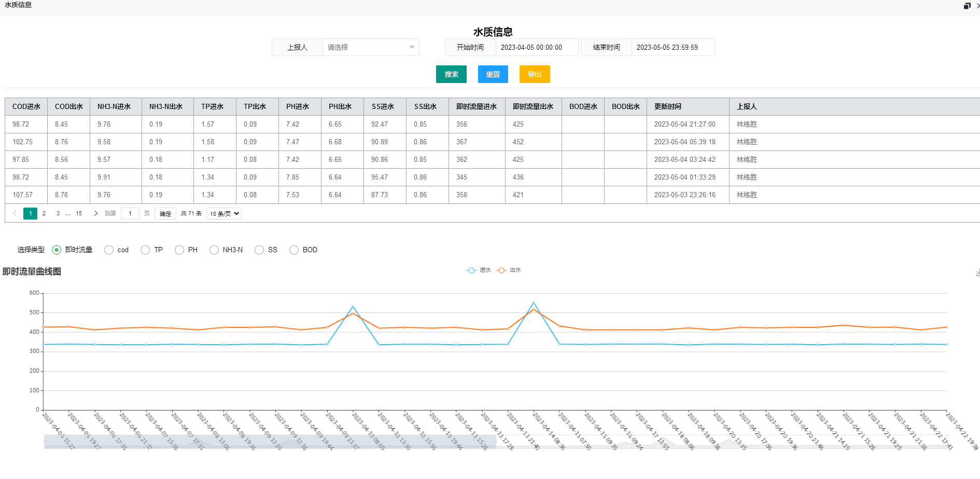Screen dimensions: 980x479
Task: Click the restore window icon at top right
Action: coord(967,6)
